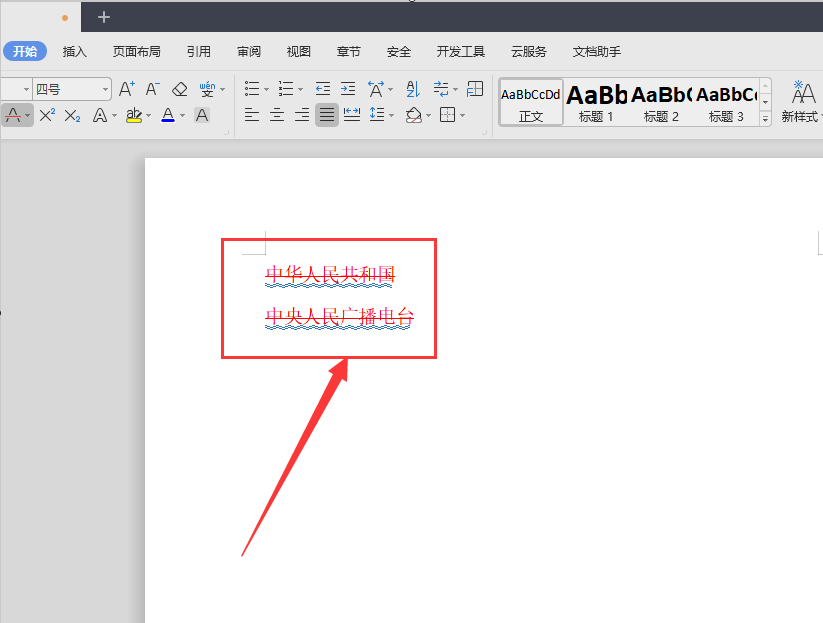Click the phonetic guide (wén) icon

coord(207,89)
